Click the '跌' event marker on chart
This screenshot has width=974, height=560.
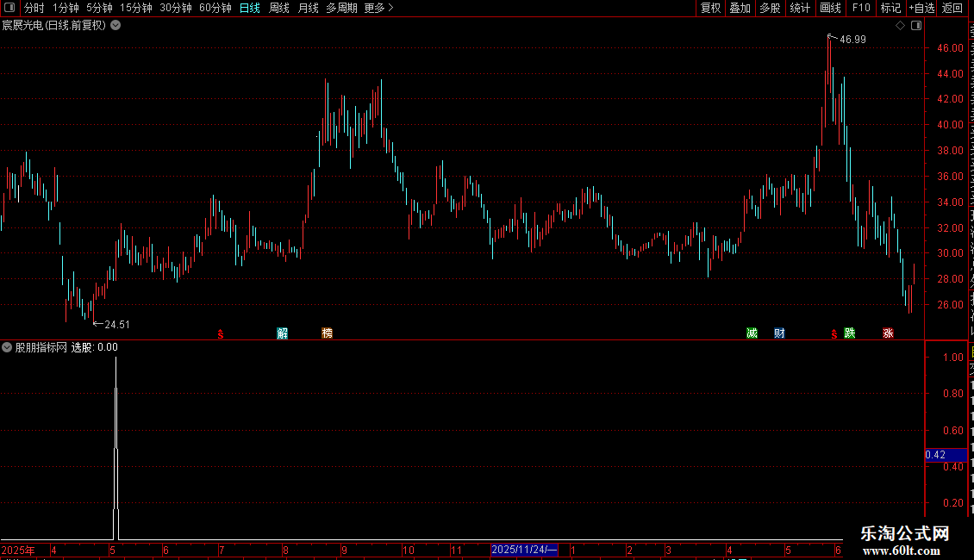click(x=850, y=333)
